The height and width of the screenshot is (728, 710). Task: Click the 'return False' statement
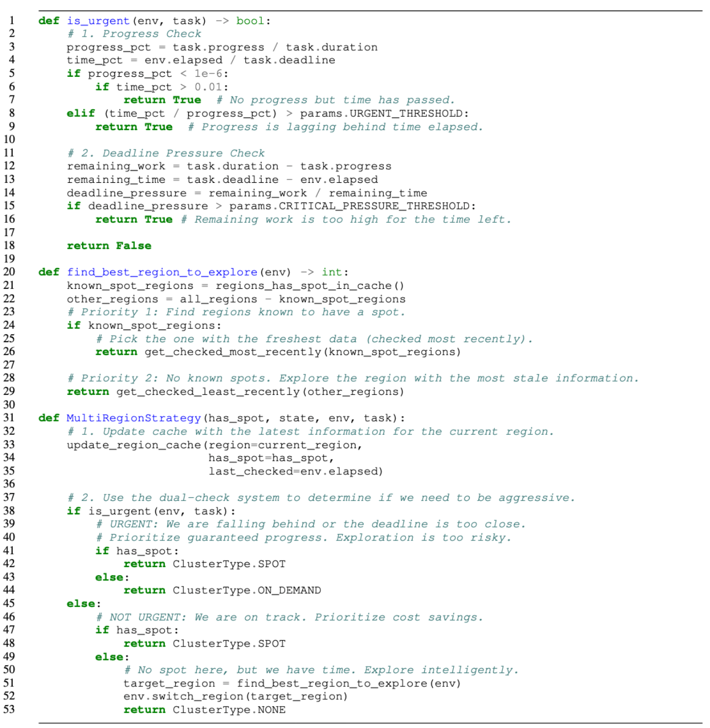(x=109, y=246)
